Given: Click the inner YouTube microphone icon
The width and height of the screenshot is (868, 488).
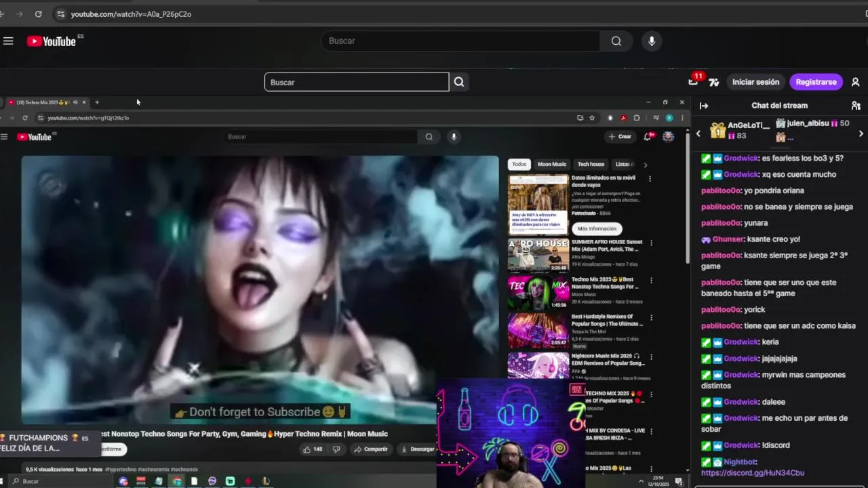Looking at the screenshot, I should [454, 137].
